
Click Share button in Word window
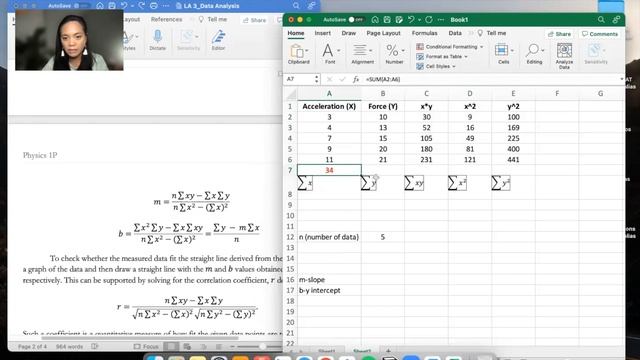[254, 20]
